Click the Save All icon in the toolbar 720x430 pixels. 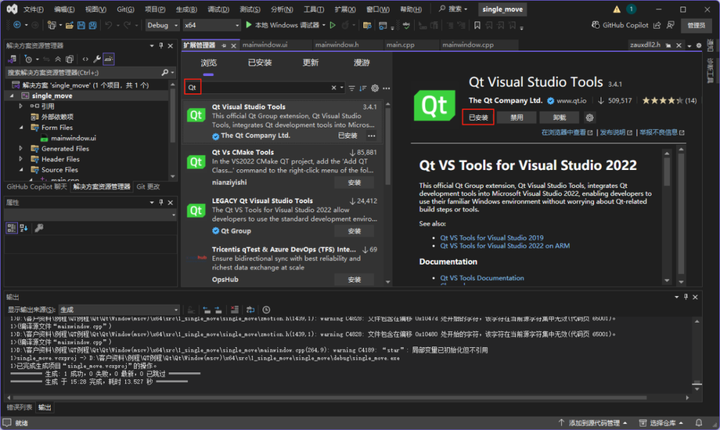(x=92, y=25)
